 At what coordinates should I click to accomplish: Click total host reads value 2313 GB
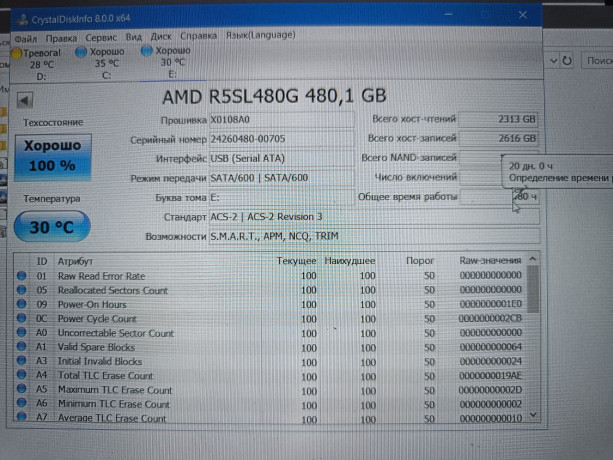(498, 119)
